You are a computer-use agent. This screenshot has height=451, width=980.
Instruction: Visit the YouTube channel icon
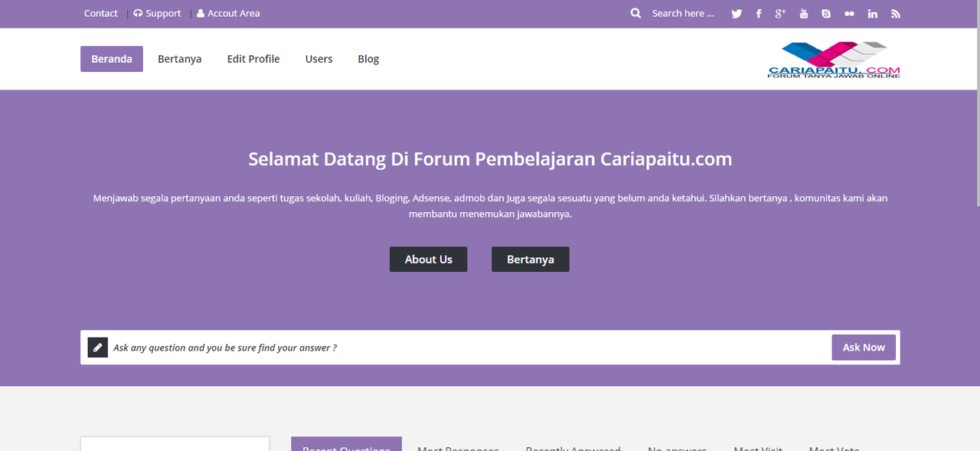click(x=803, y=14)
